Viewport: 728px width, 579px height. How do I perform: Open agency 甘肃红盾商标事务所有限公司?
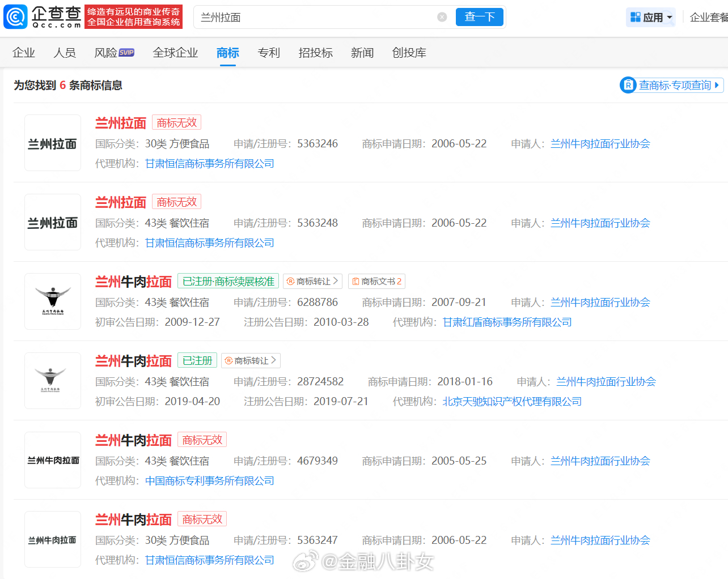pyautogui.click(x=507, y=322)
